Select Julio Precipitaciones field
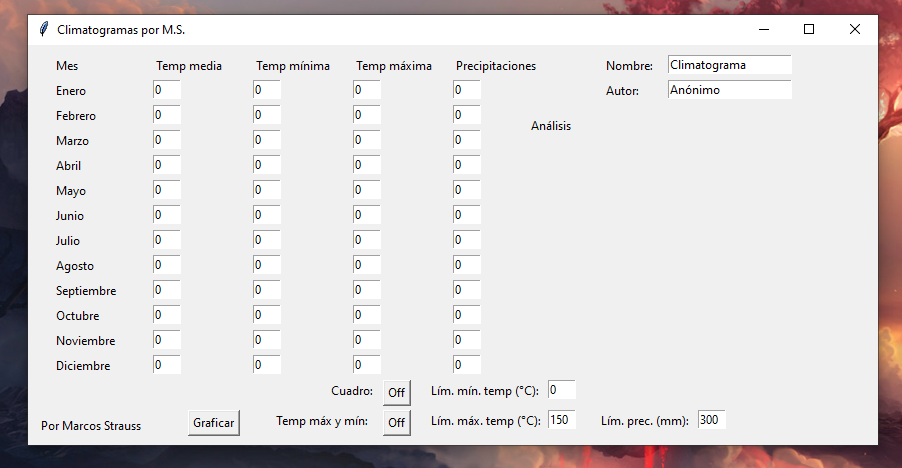 tap(467, 240)
